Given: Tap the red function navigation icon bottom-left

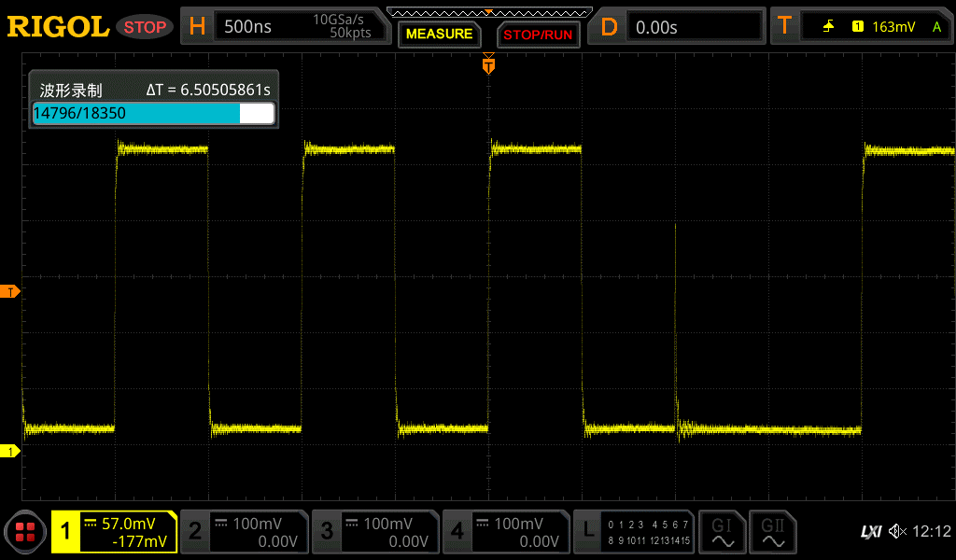Looking at the screenshot, I should [25, 531].
